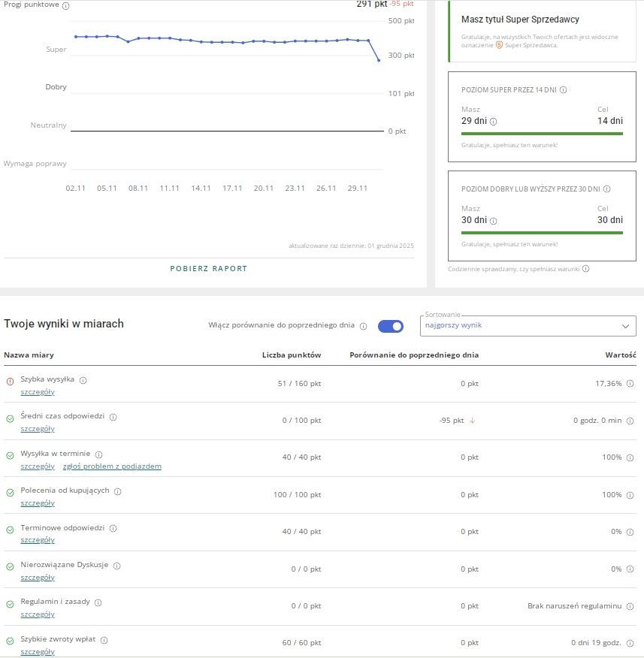Click info icon next to 17.36% value
644x658 pixels.
tap(628, 383)
